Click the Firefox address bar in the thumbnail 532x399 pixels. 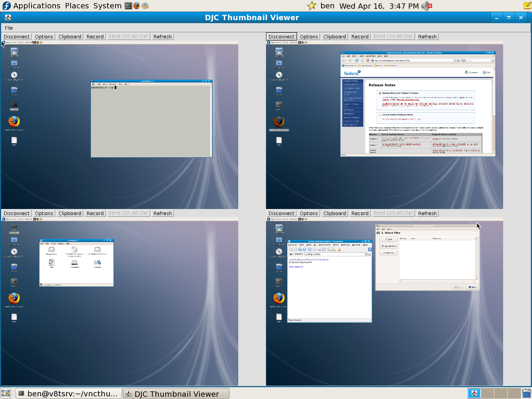(412, 60)
